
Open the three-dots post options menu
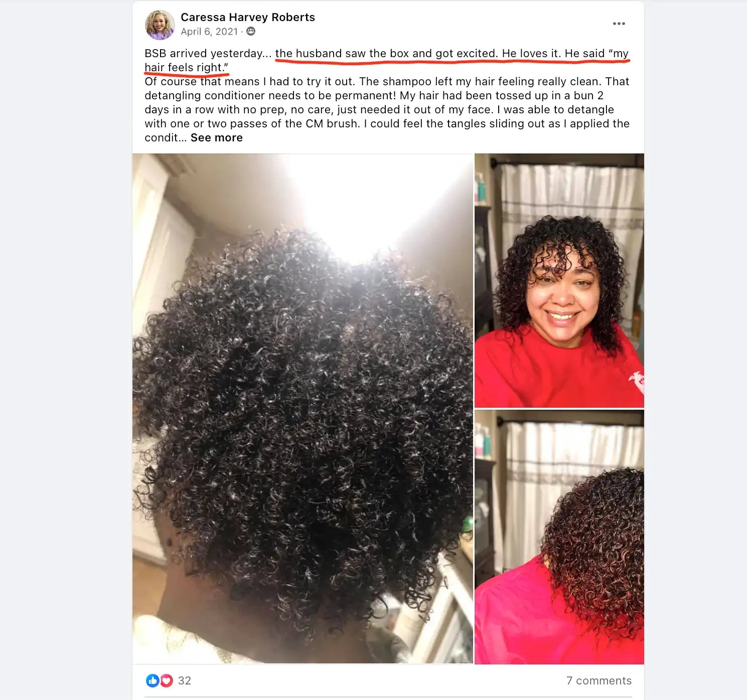[619, 24]
